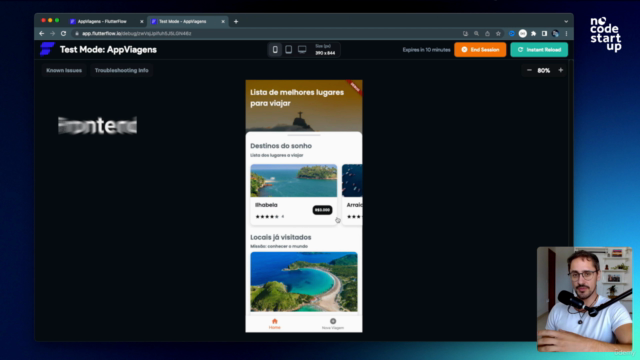Click the Locais já visitados beach photo
640x360 pixels.
coord(304,282)
